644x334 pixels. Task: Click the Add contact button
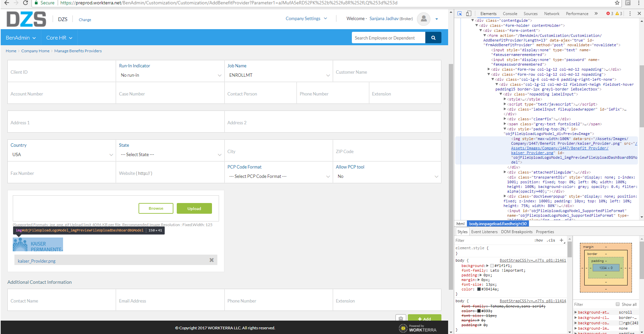pos(424,319)
